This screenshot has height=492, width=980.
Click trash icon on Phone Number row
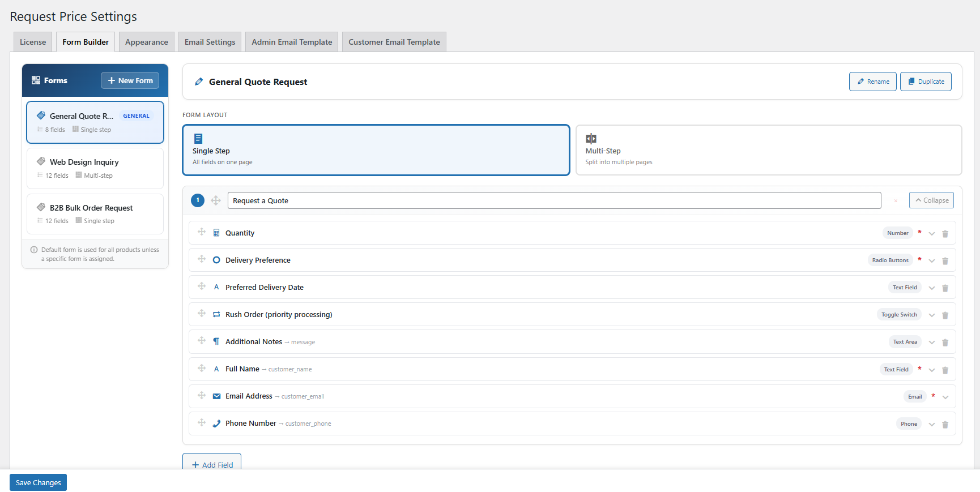click(945, 425)
